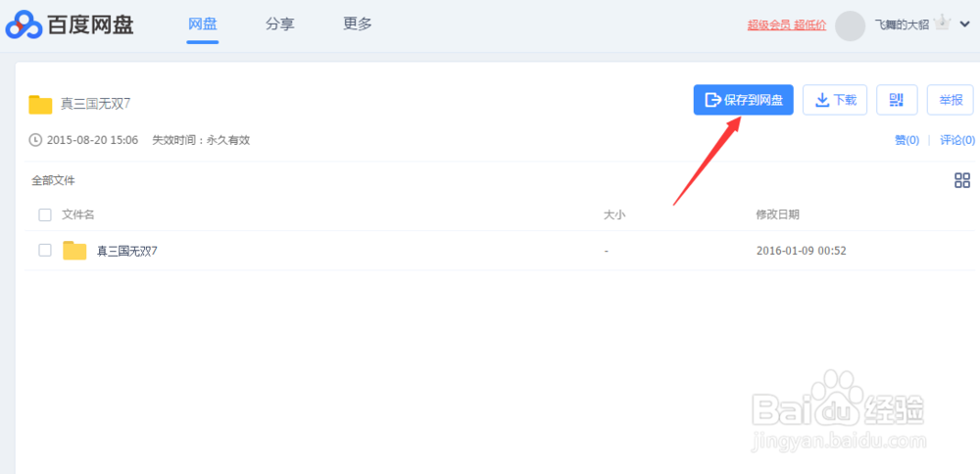The image size is (980, 474).
Task: Click the folder icon in the file row
Action: point(74,251)
